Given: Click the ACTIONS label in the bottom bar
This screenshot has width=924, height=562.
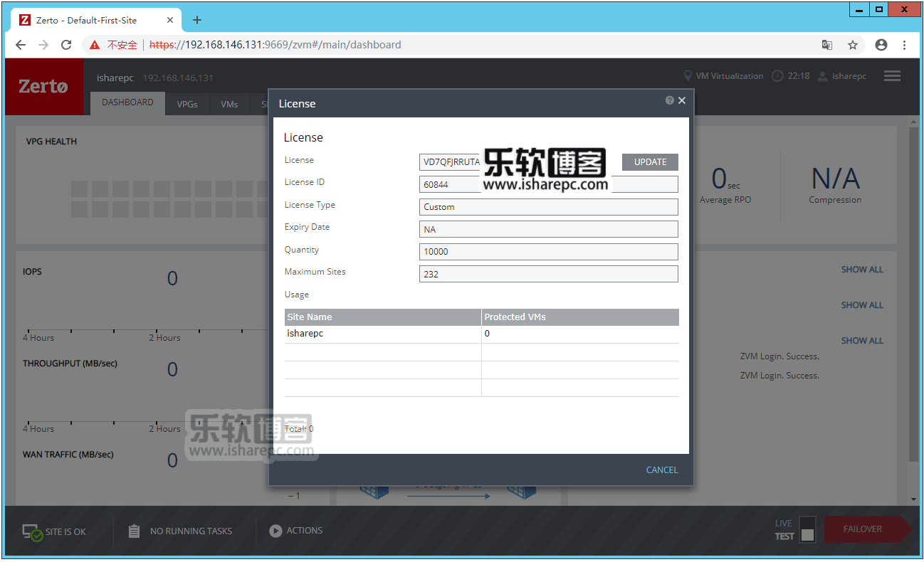Looking at the screenshot, I should (305, 531).
